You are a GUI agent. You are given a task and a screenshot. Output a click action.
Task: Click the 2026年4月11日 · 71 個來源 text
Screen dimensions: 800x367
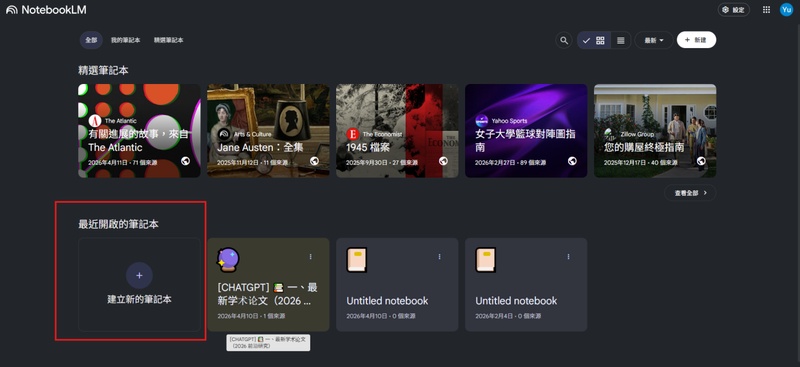coord(122,162)
